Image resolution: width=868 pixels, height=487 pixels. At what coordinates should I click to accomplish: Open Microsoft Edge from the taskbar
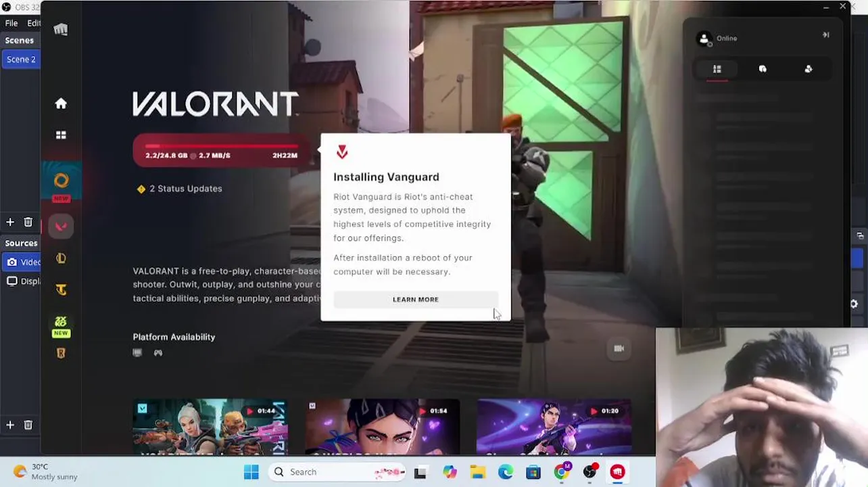point(506,472)
